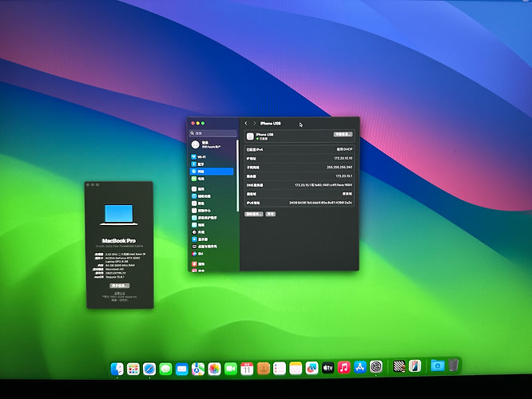Open General settings in the sidebar
This screenshot has width=532, height=399.
pyautogui.click(x=212, y=189)
